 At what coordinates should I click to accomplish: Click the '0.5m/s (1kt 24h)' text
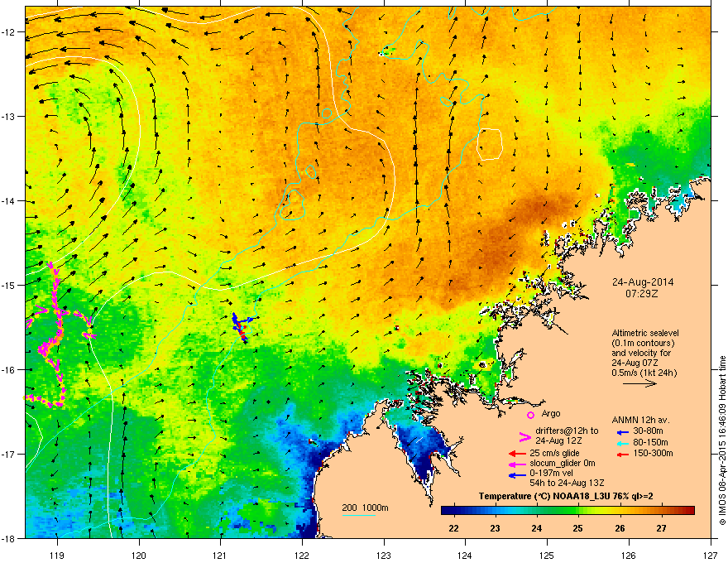644,373
